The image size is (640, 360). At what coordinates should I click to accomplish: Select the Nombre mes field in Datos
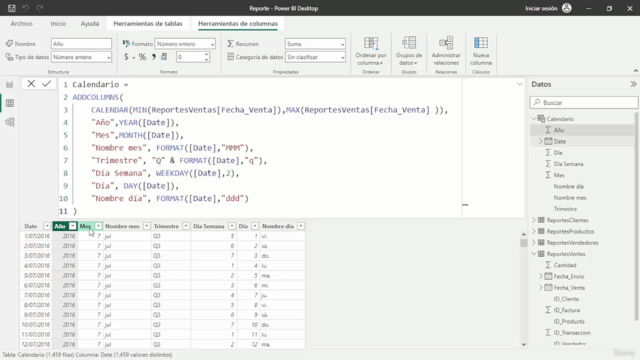point(570,198)
